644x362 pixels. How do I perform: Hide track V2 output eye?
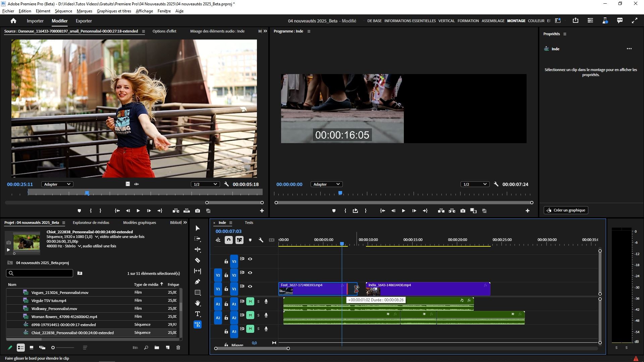tap(250, 273)
